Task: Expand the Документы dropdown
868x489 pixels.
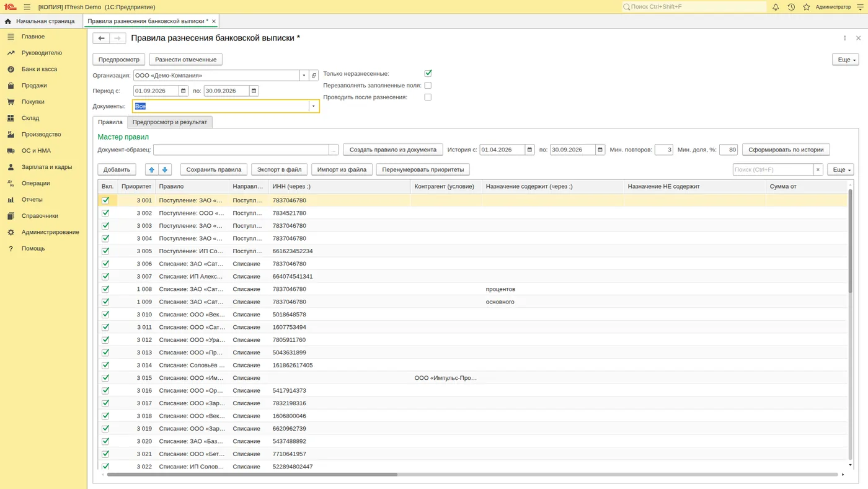Action: [314, 106]
